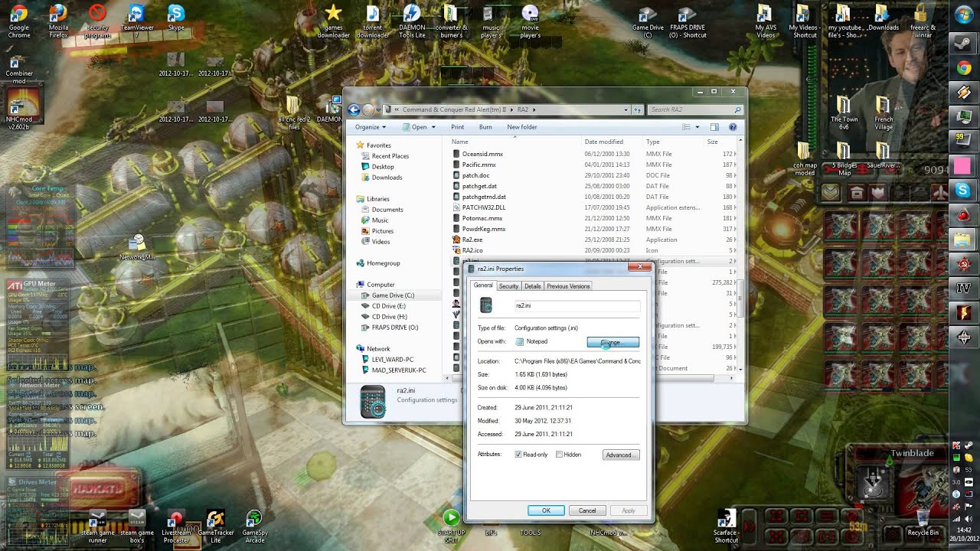Open DAEMON Tools Lite desktop icon

[x=412, y=21]
